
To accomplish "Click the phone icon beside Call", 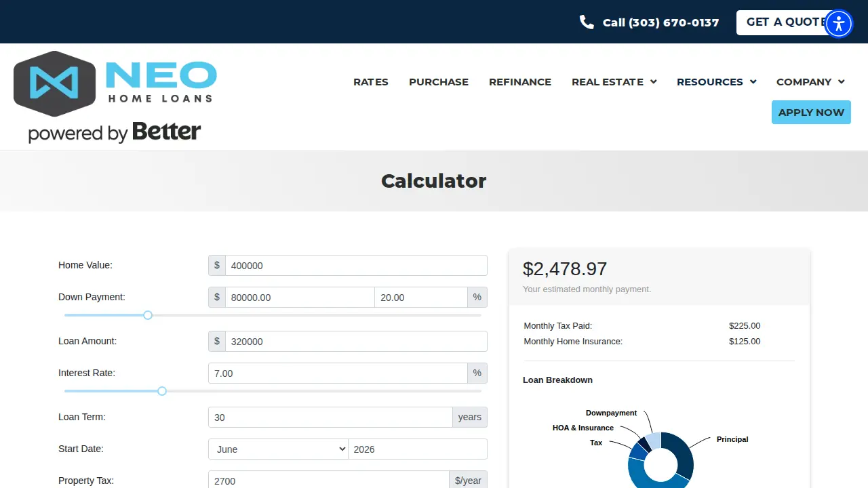I will point(587,22).
